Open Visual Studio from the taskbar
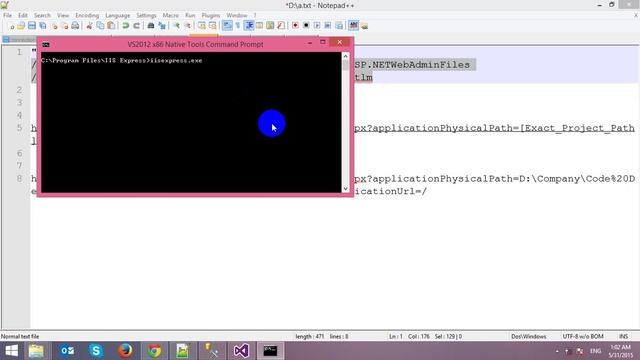 pyautogui.click(x=241, y=351)
